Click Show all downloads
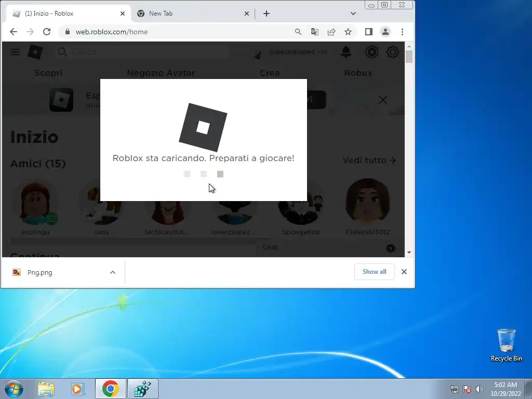 (x=374, y=272)
